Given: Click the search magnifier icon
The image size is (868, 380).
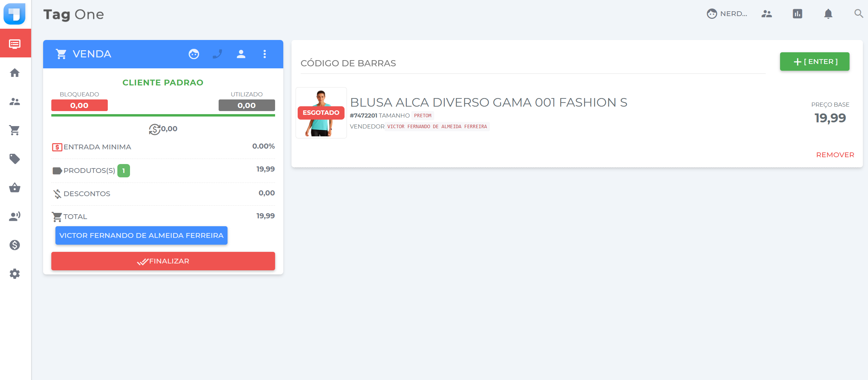Looking at the screenshot, I should click(x=858, y=14).
